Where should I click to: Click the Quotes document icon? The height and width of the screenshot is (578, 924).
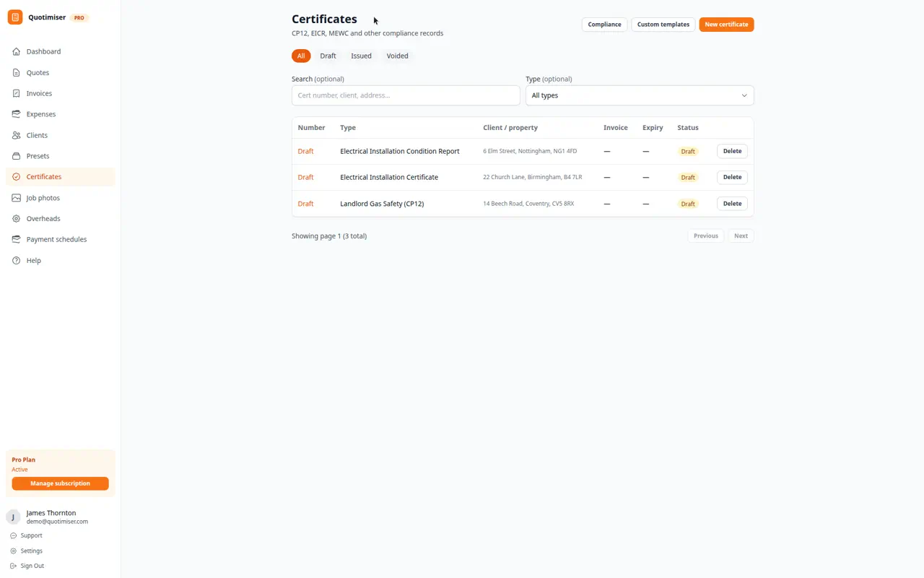16,72
